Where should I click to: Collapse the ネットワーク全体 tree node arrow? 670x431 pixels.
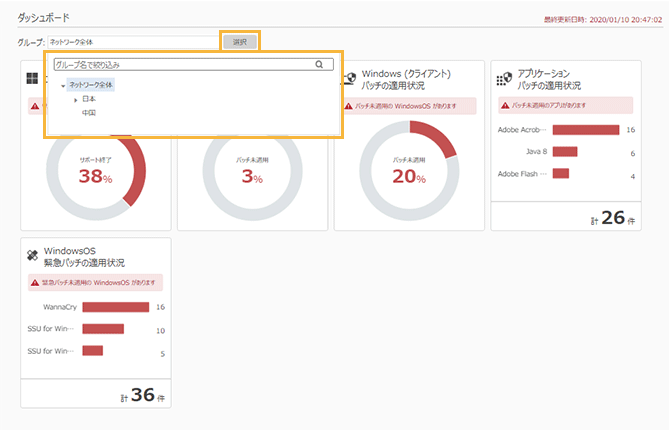point(63,85)
